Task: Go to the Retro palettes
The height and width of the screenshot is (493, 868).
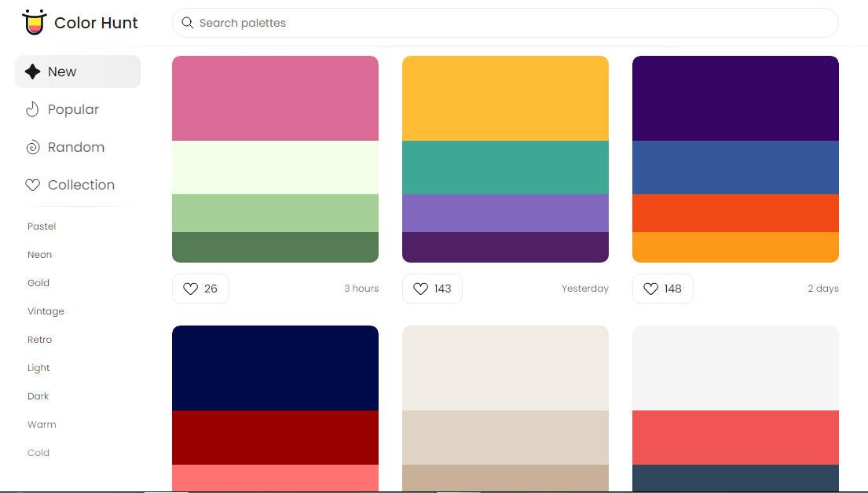Action: pos(39,340)
